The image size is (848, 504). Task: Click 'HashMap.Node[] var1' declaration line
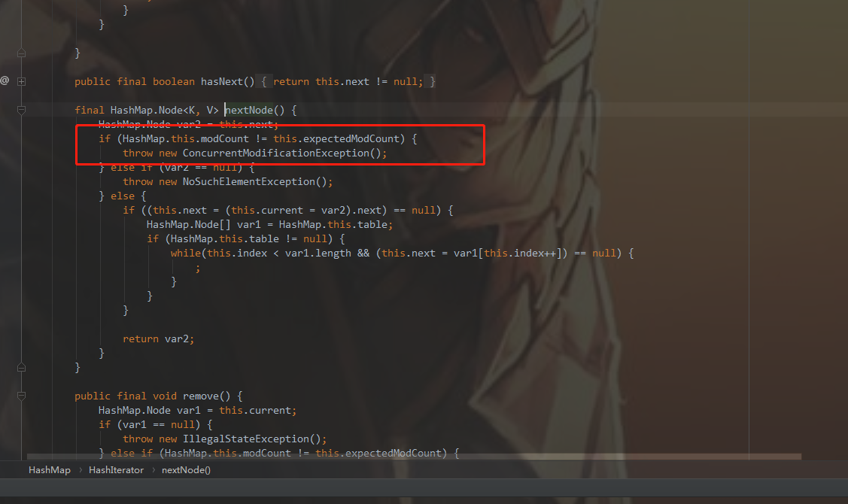(x=269, y=224)
